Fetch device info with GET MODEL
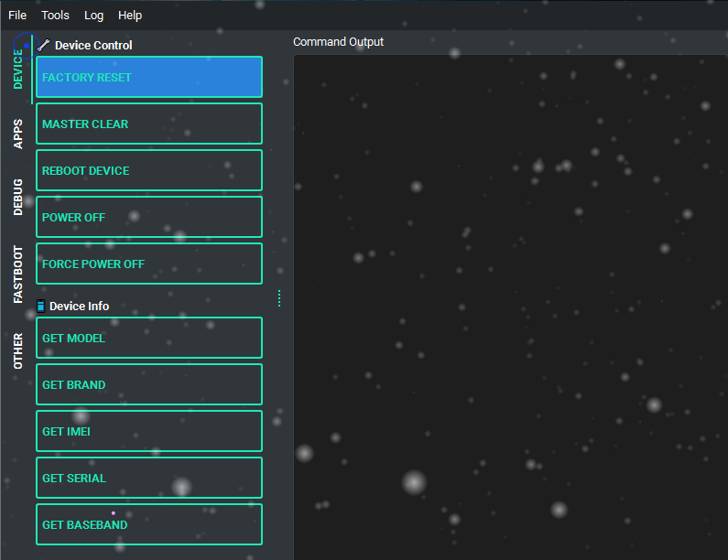Viewport: 728px width, 560px height. coord(149,338)
